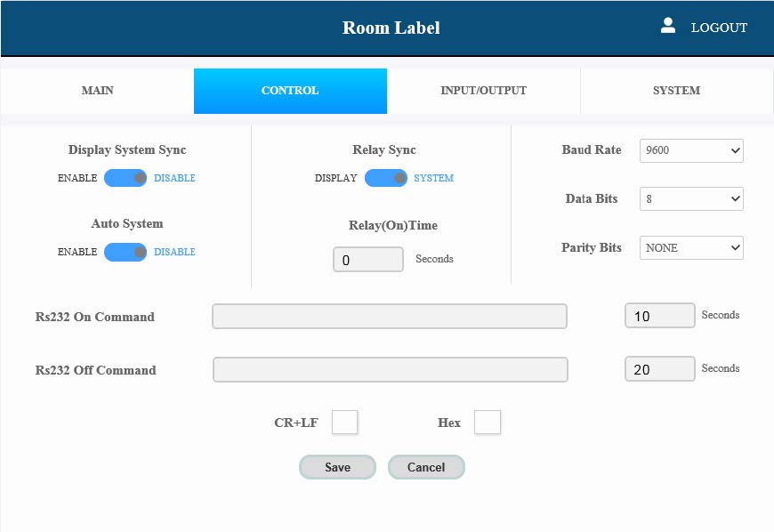Viewport: 774px width, 532px height.
Task: Go to the SYSTEM tab
Action: [x=676, y=91]
